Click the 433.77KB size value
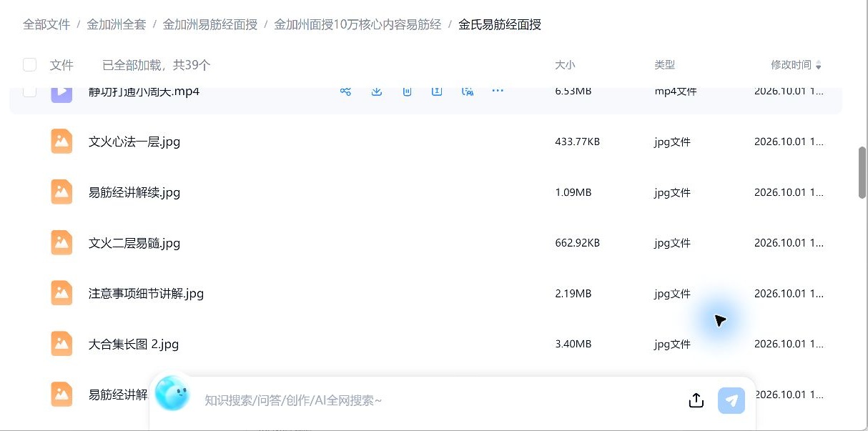Viewport: 868px width, 431px height. click(x=577, y=142)
